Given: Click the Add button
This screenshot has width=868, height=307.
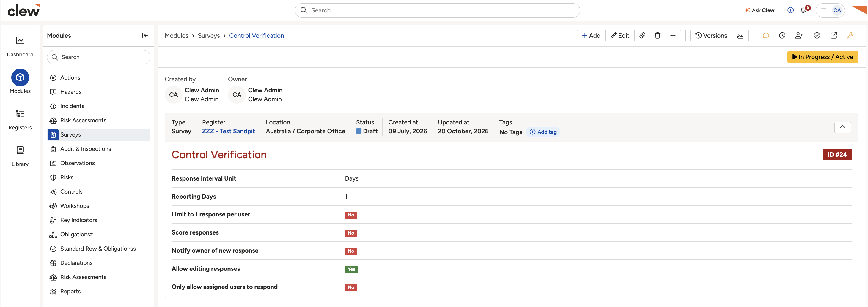Looking at the screenshot, I should coord(591,35).
